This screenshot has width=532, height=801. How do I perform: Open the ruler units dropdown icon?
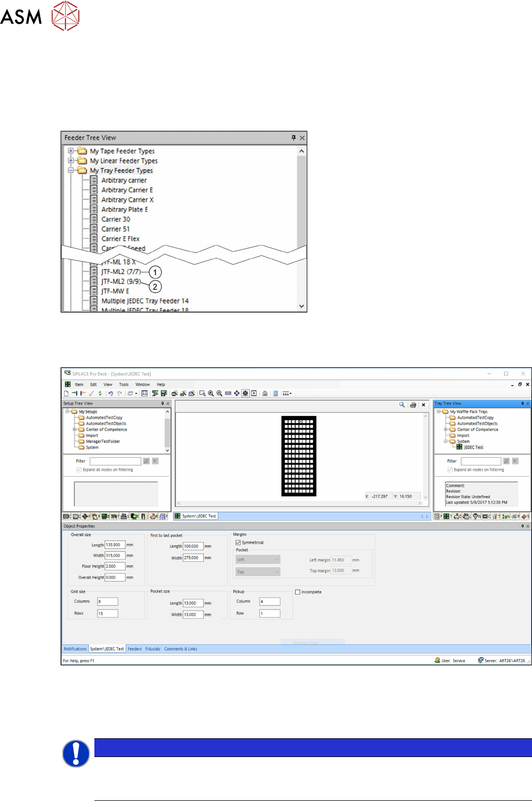coord(287,393)
